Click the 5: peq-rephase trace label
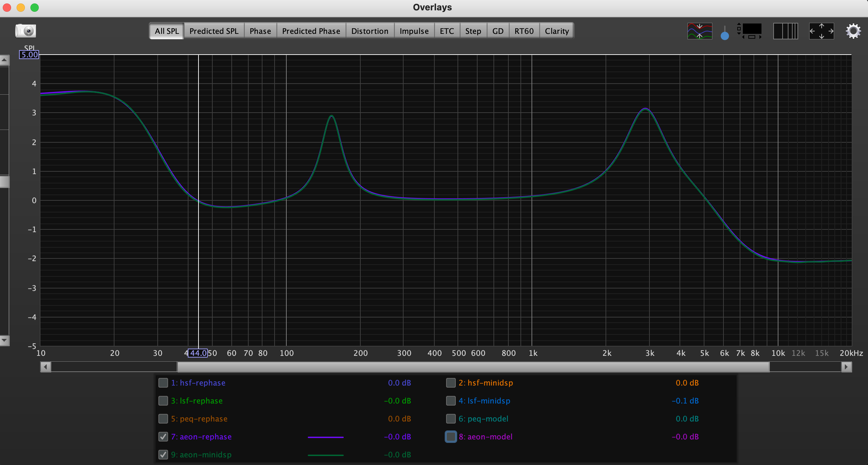 [x=199, y=419]
